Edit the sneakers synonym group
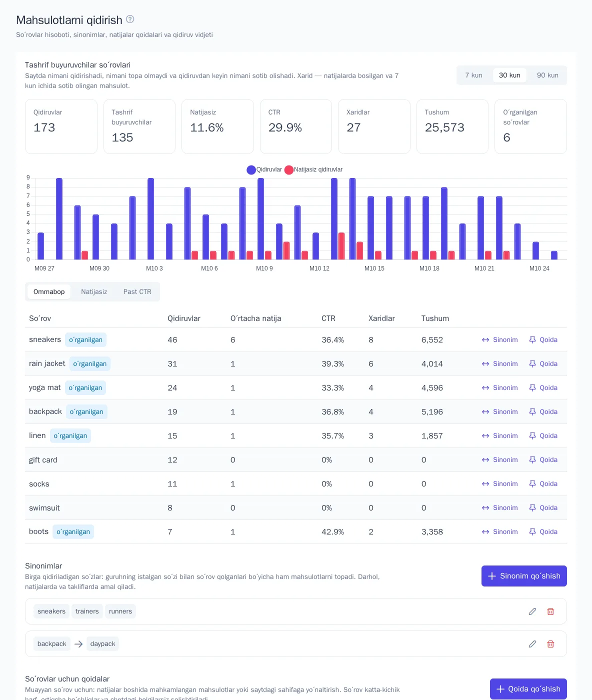 [x=532, y=611]
